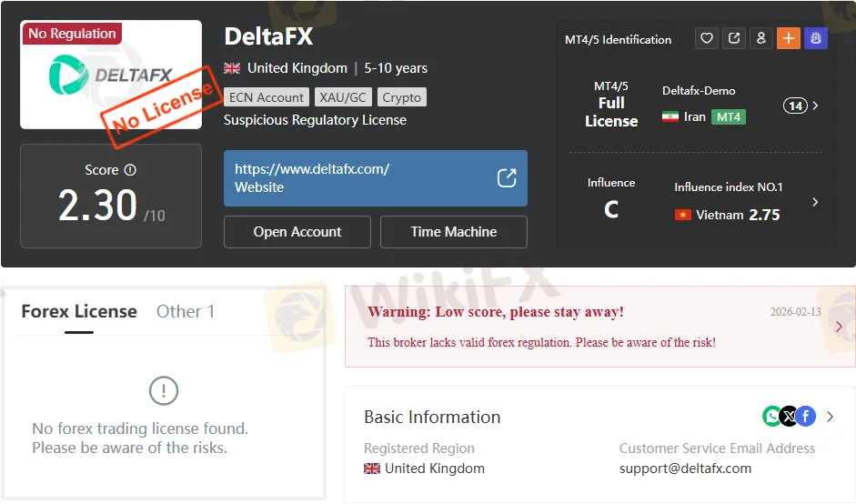Click the orange plus icon

tap(789, 38)
